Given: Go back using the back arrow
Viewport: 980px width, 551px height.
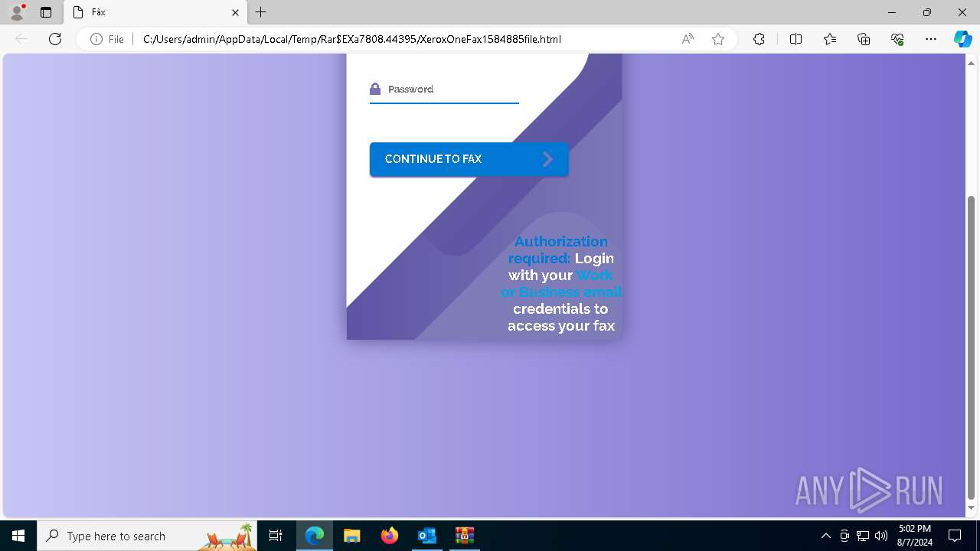Looking at the screenshot, I should click(x=21, y=39).
